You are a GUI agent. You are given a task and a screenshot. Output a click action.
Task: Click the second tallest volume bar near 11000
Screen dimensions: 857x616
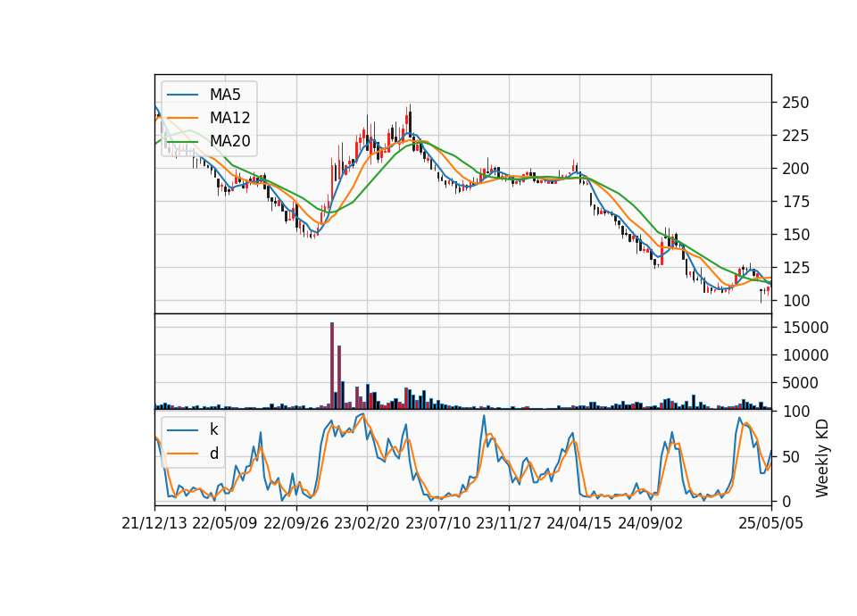[339, 377]
